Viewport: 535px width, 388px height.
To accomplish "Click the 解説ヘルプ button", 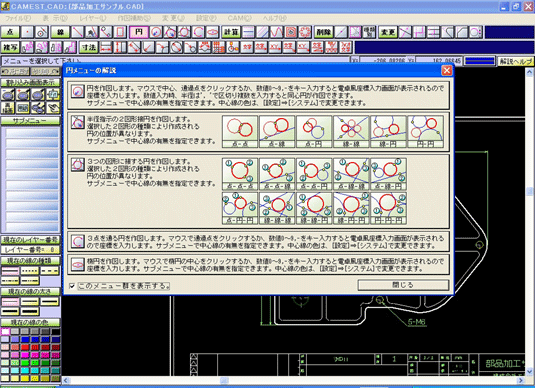I will click(x=516, y=61).
